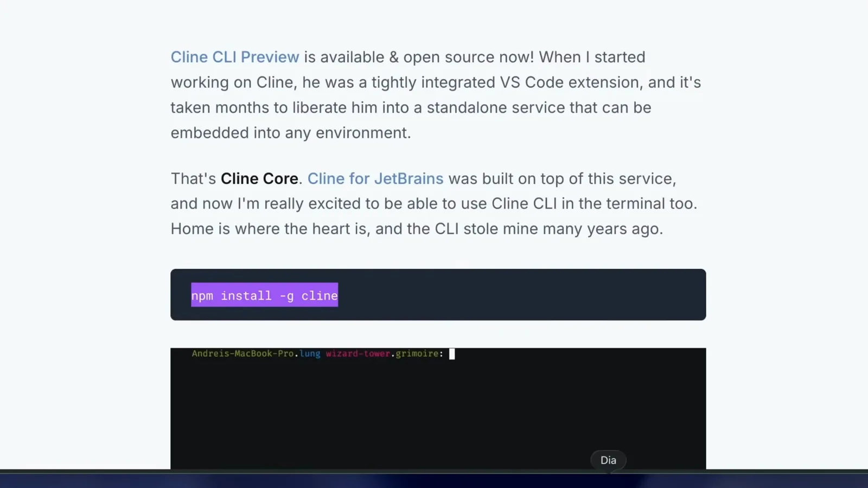Click the wizard-tower text in terminal prompt
Screen dimensions: 868x488
coord(358,354)
